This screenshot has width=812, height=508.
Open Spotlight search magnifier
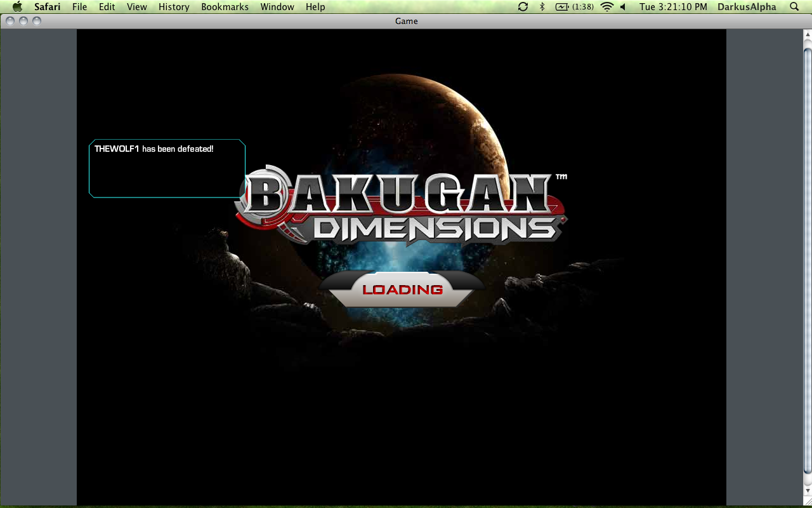(x=794, y=7)
